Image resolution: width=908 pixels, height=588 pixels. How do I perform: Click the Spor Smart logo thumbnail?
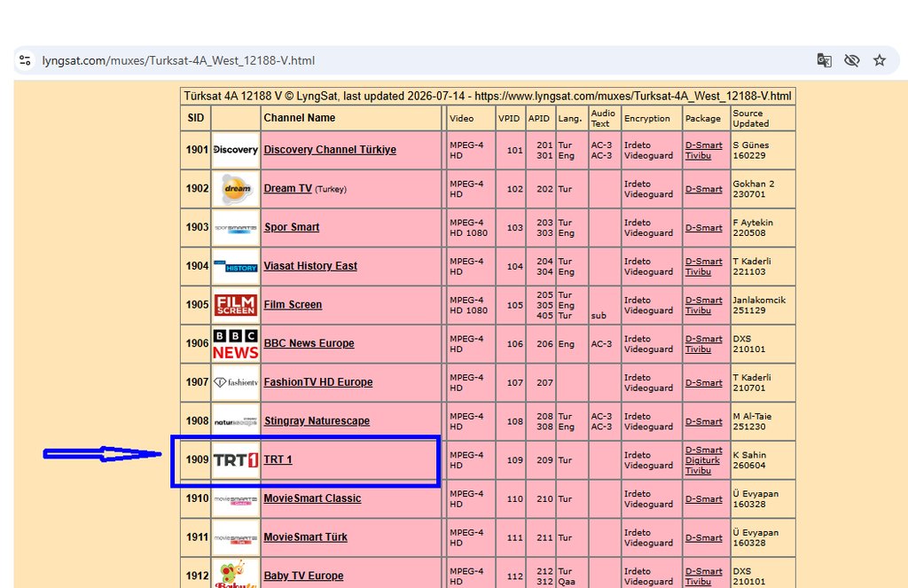point(236,227)
